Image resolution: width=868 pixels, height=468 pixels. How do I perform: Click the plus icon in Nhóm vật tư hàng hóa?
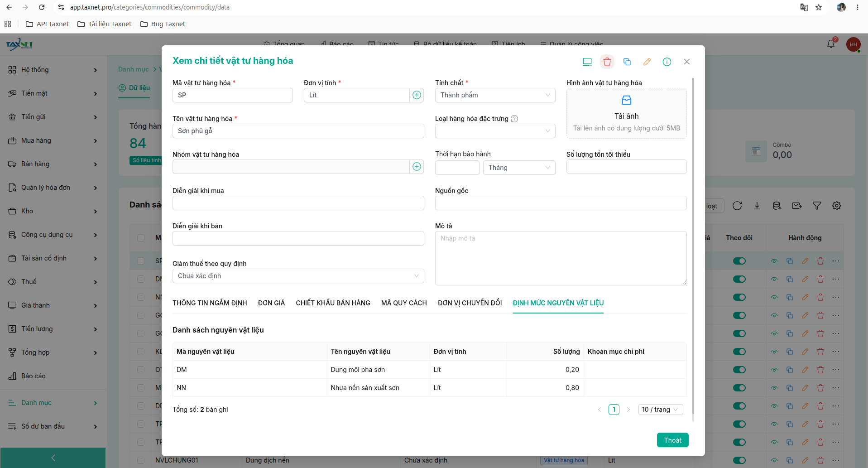click(417, 167)
